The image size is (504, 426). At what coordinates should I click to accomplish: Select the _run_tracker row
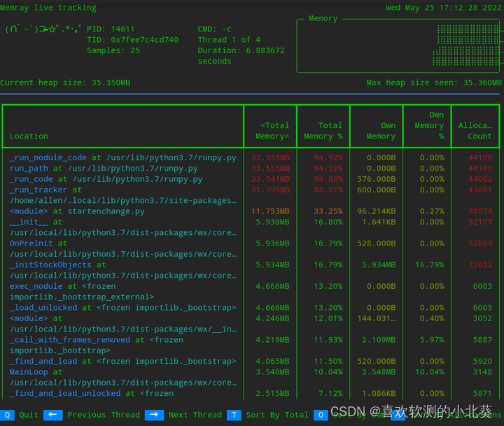(251, 195)
